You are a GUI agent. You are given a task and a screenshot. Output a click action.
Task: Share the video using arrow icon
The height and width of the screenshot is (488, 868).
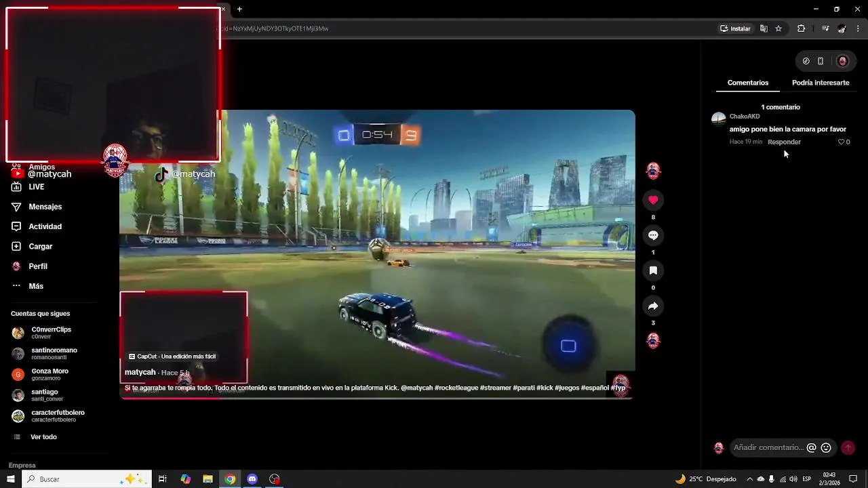(x=653, y=306)
